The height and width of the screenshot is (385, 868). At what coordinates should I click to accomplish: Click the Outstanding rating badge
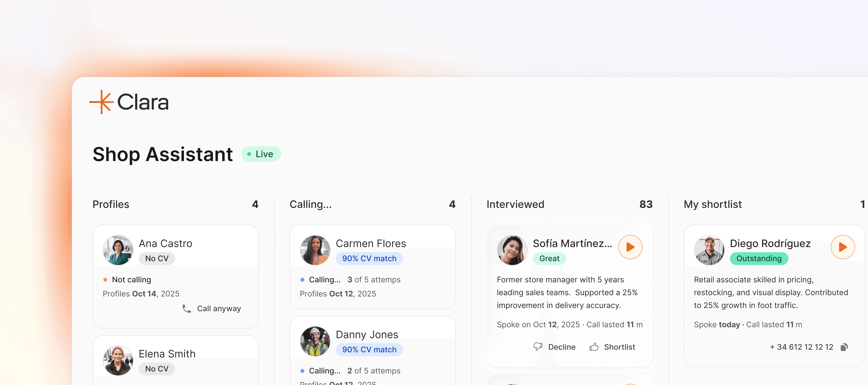click(x=759, y=258)
